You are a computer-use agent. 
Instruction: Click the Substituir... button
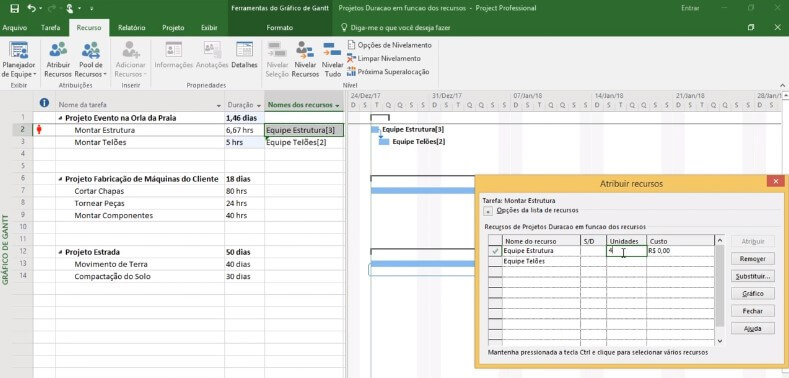[753, 276]
